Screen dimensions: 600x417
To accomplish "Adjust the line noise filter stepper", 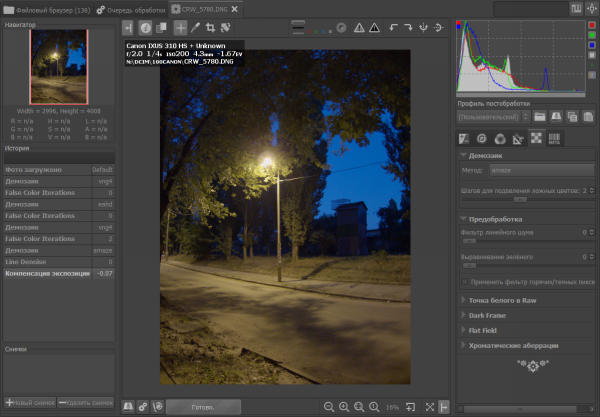I will (x=592, y=232).
